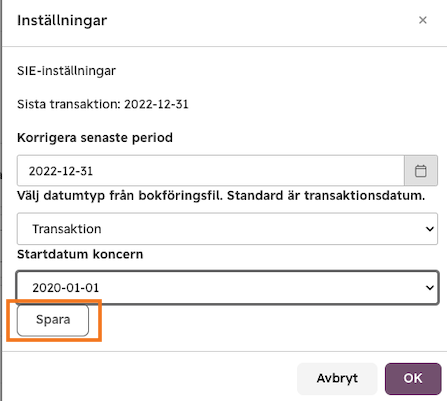Click the Välj datumtyp från bokföringsfil label
Image resolution: width=447 pixels, height=401 pixels.
(x=120, y=196)
